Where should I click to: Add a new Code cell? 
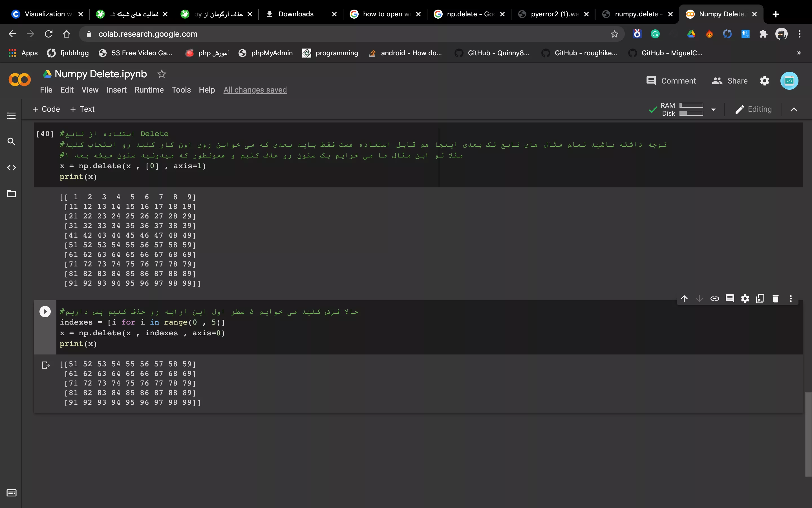click(46, 109)
